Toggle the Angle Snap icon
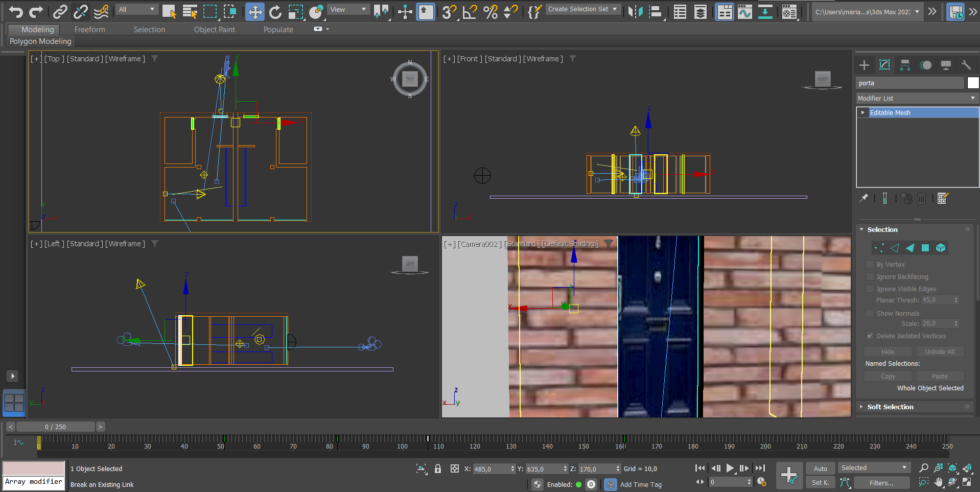The width and height of the screenshot is (980, 492). click(x=469, y=12)
